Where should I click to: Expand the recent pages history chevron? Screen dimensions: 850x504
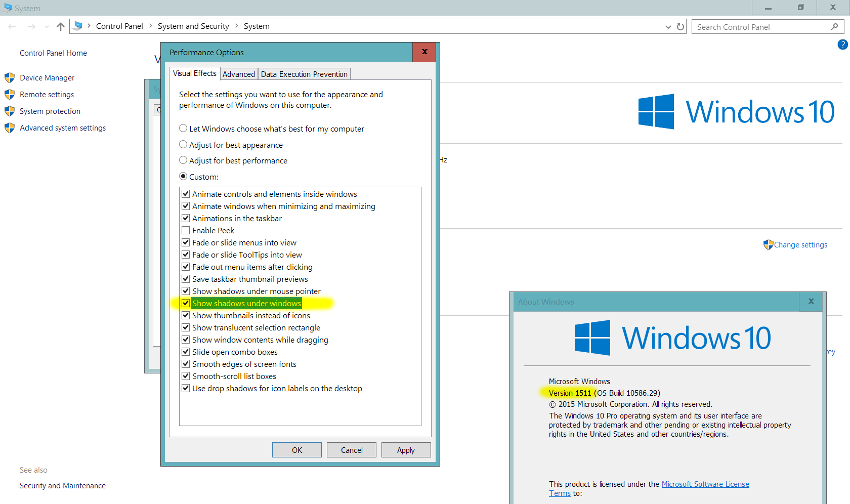pos(47,26)
